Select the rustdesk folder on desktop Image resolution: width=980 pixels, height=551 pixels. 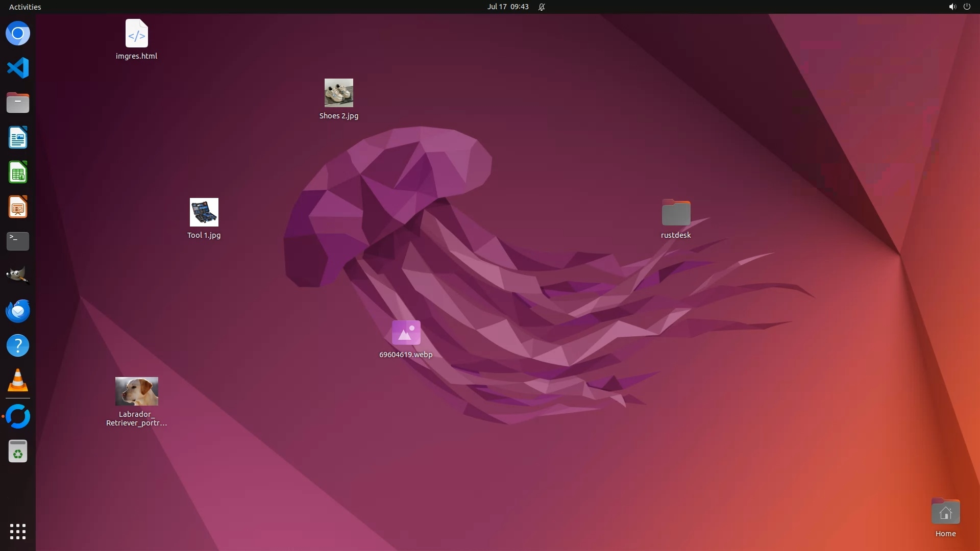coord(676,213)
